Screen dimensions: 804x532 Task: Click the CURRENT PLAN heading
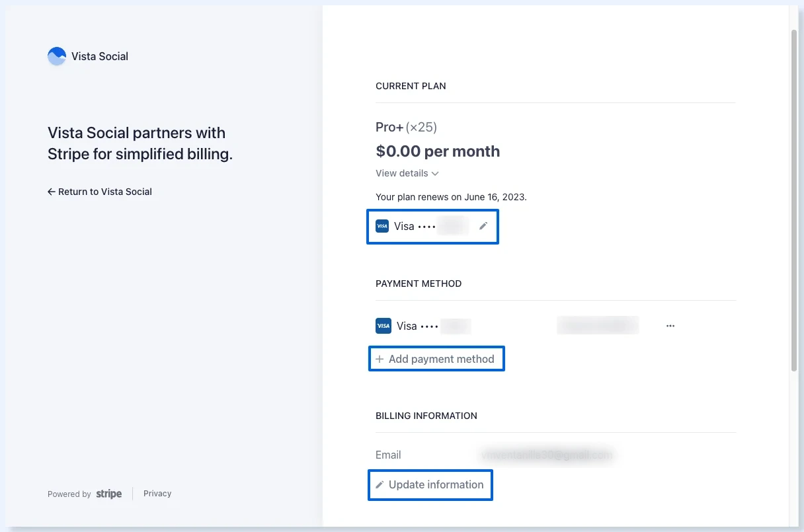[411, 86]
